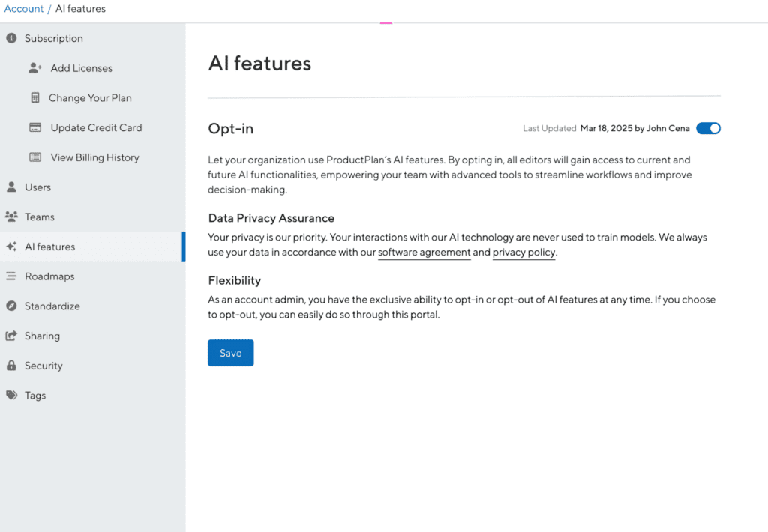768x532 pixels.
Task: Disable the AI features opt-in toggle
Action: (x=708, y=127)
